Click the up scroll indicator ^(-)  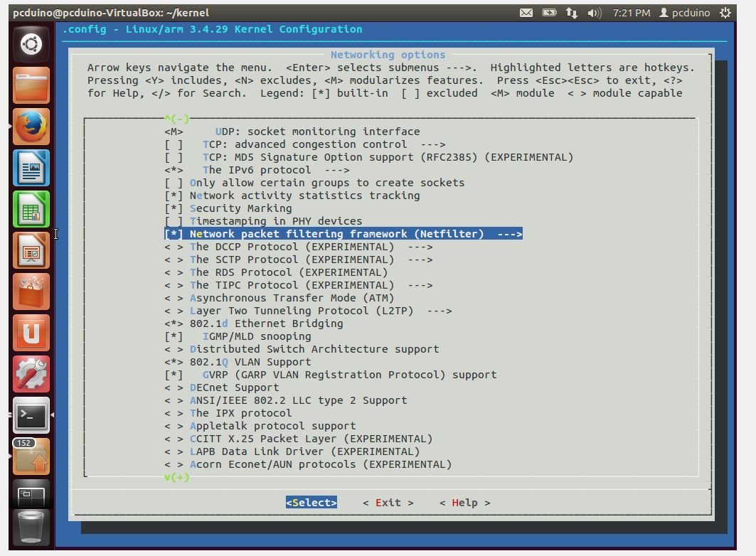177,119
